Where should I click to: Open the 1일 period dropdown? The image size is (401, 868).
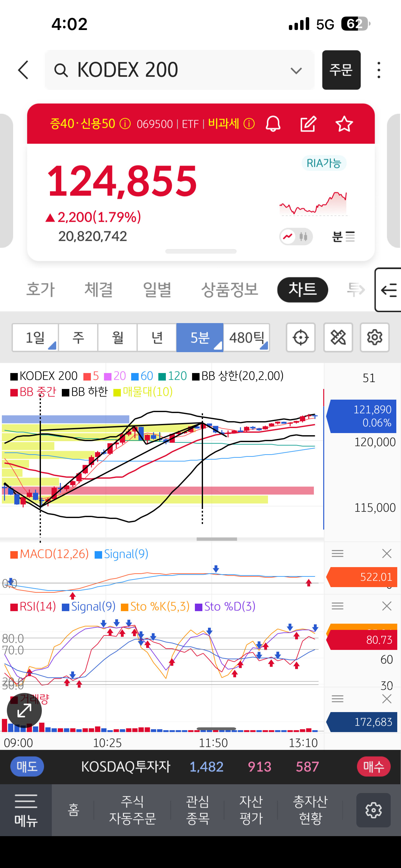pyautogui.click(x=35, y=337)
